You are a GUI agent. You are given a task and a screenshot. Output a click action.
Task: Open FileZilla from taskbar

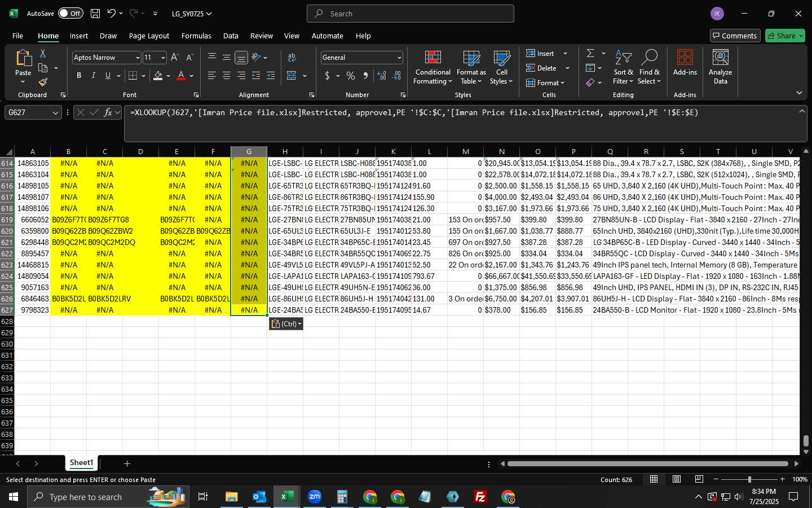480,497
